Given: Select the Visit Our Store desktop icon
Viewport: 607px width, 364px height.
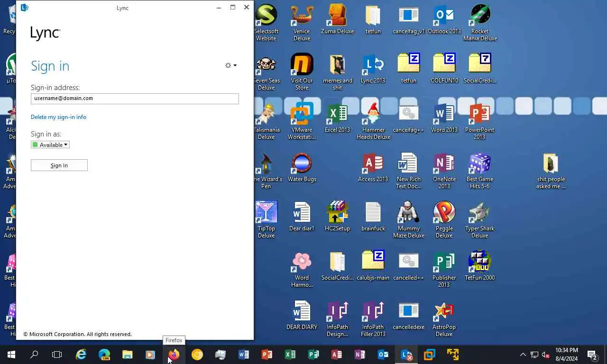Looking at the screenshot, I should click(x=302, y=72).
